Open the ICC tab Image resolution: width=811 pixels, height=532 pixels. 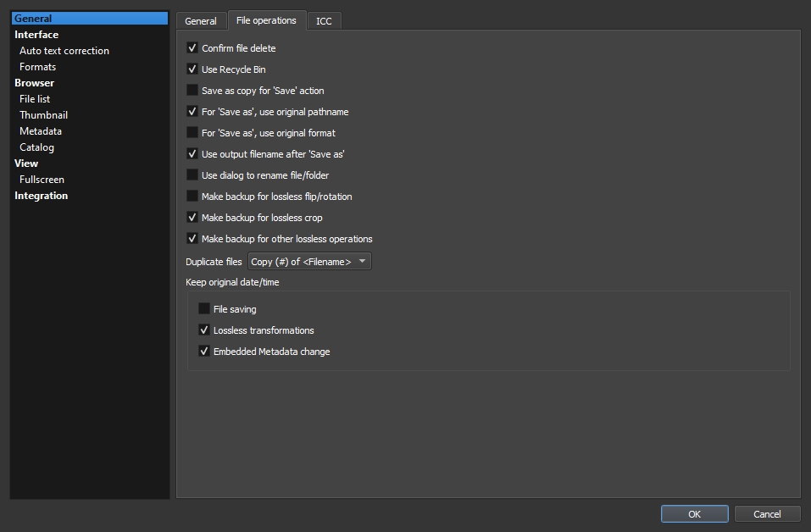point(324,21)
